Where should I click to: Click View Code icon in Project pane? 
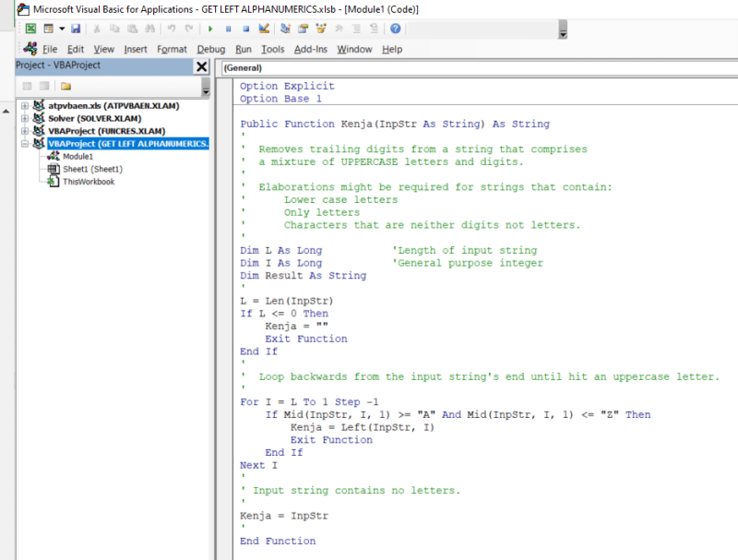coord(28,86)
